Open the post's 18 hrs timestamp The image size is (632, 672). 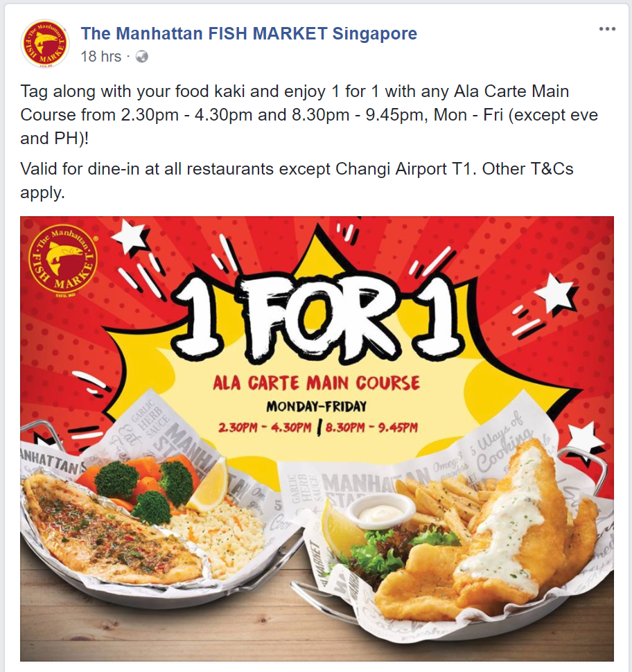[100, 57]
